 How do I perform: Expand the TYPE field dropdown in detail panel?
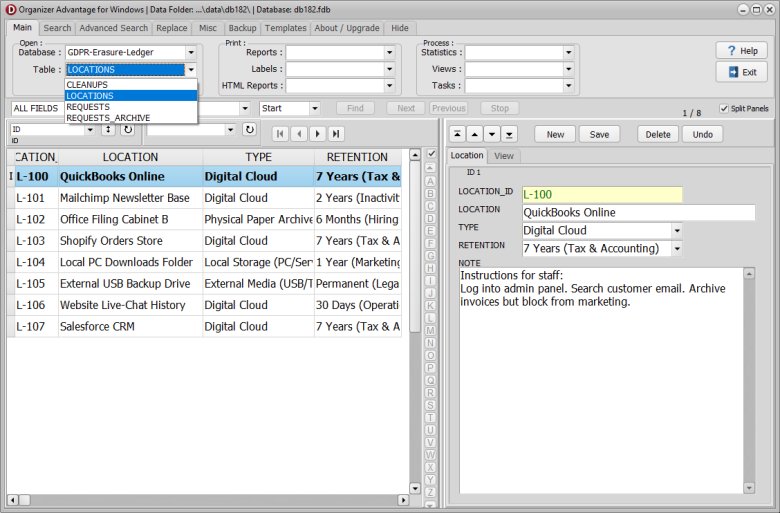click(677, 230)
